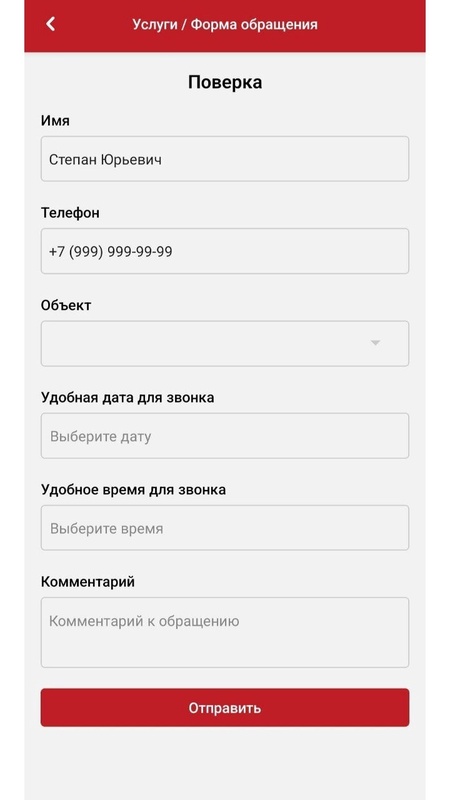Tap the Имя field label
The width and height of the screenshot is (450, 800).
55,121
